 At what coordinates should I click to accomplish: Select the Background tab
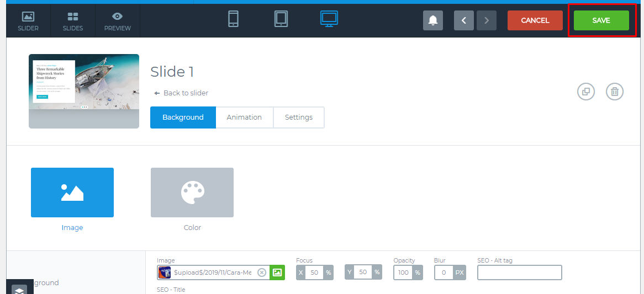pos(183,117)
